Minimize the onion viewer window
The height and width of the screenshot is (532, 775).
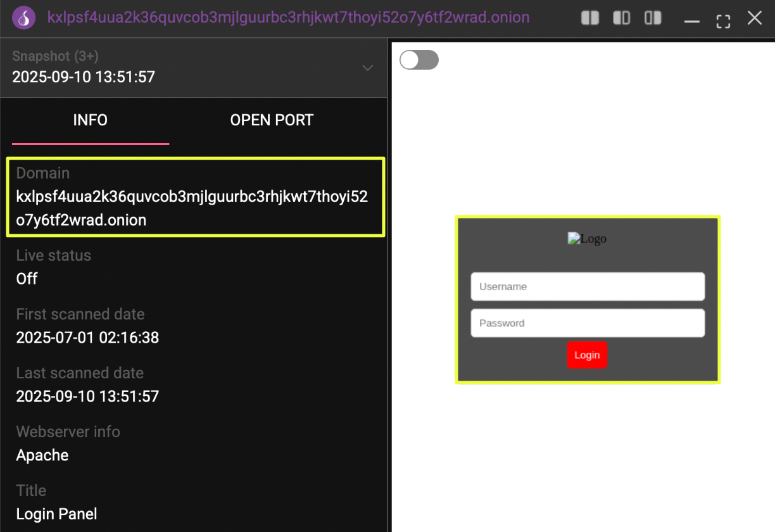[x=691, y=19]
